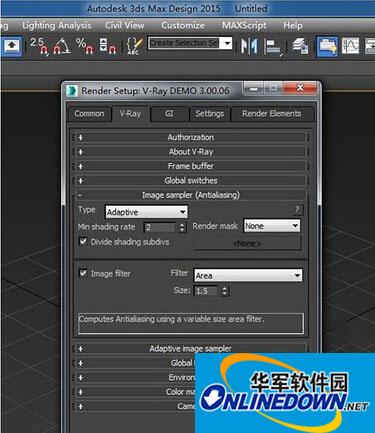
Task: Click the question mark help button
Action: coord(297,209)
